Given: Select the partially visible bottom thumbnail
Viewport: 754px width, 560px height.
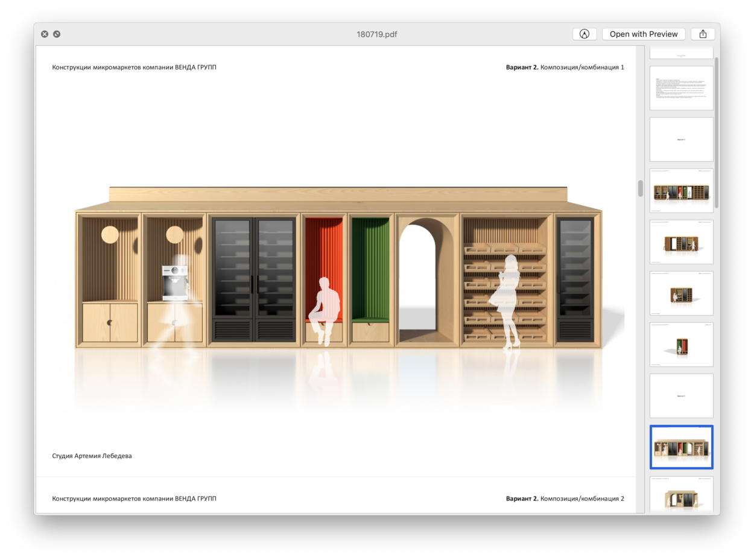Looking at the screenshot, I should click(681, 495).
